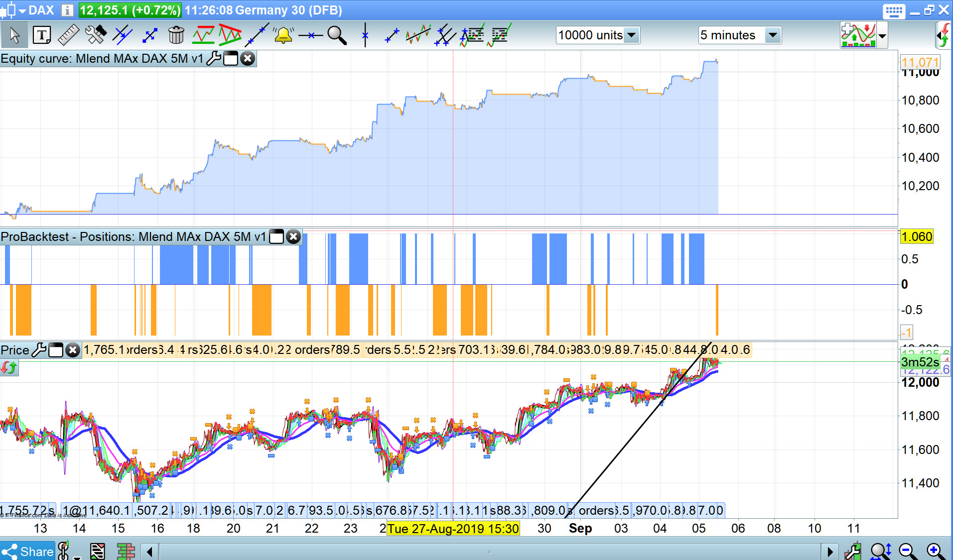
Task: Select the regression line tool
Action: pos(418,35)
